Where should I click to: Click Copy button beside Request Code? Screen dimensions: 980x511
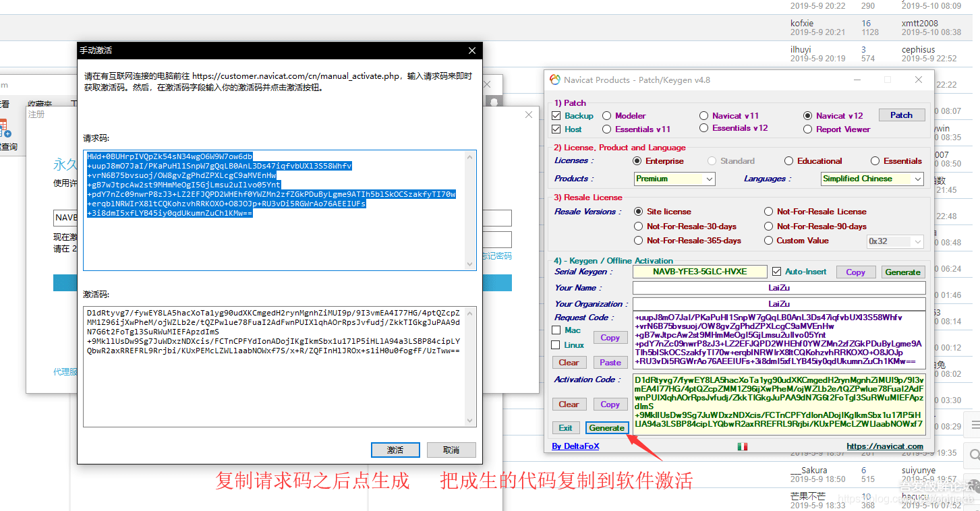(610, 338)
